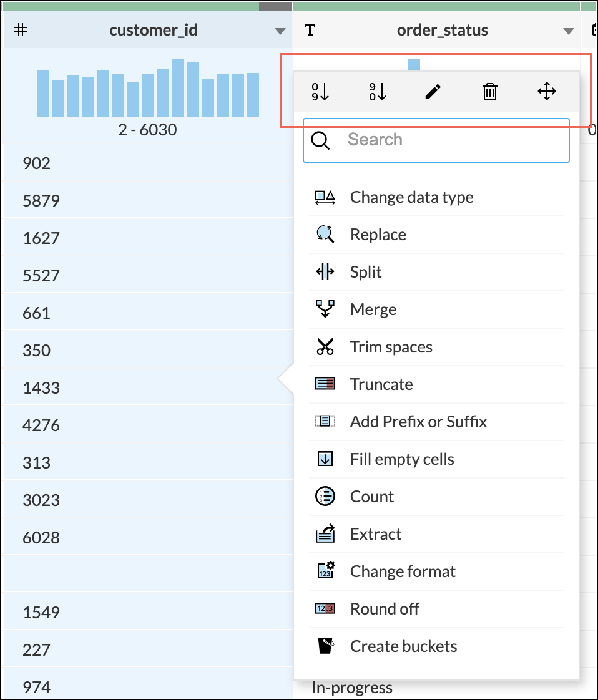
Task: Click the scissors Trim spaces icon
Action: [325, 347]
